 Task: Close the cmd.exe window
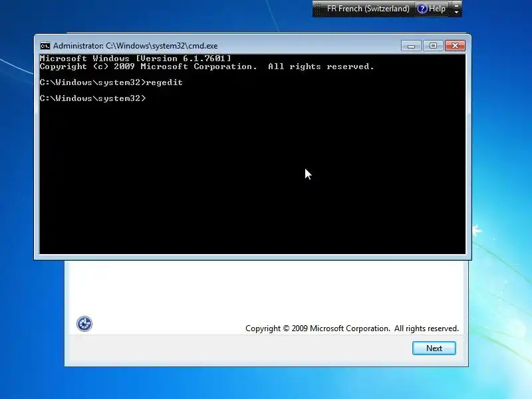(455, 46)
